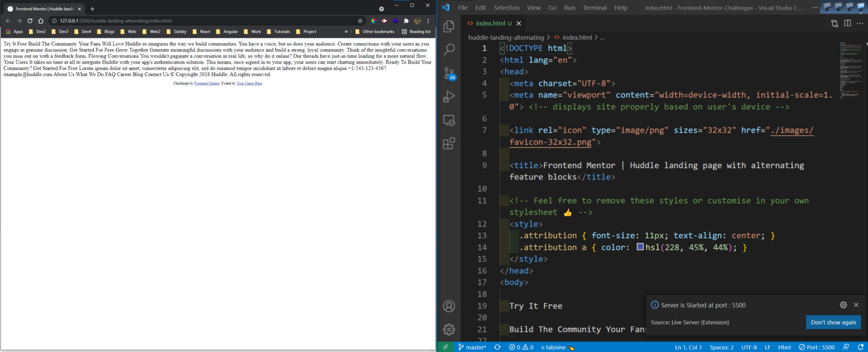
Task: Open the View menu
Action: pyautogui.click(x=534, y=8)
